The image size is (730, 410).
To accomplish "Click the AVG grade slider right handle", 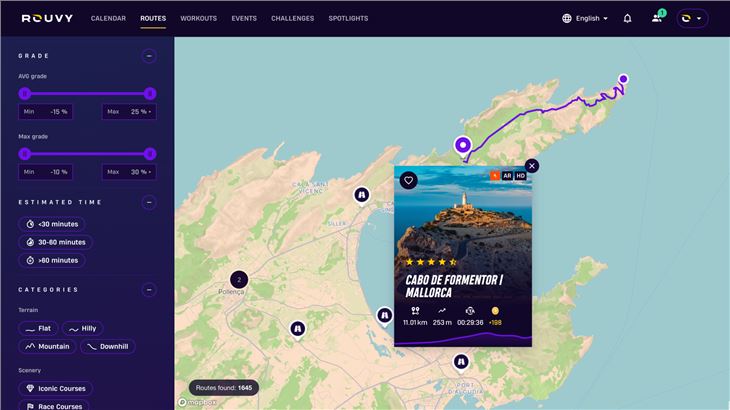I will pyautogui.click(x=150, y=93).
